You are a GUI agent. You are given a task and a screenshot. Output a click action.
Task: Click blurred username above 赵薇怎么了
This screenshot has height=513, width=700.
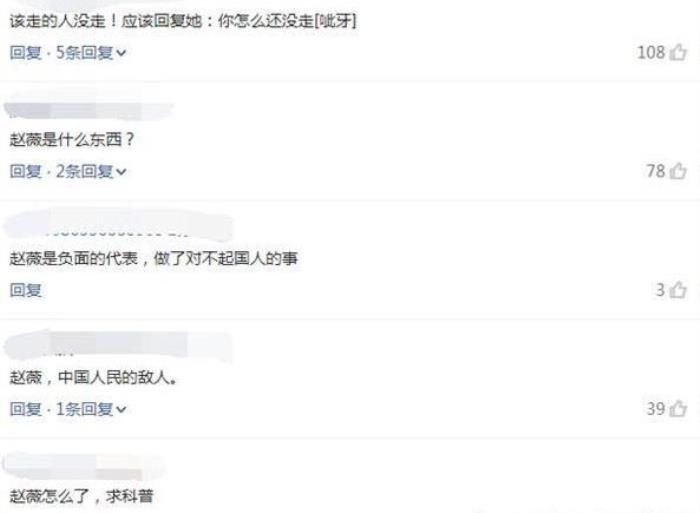coord(84,466)
